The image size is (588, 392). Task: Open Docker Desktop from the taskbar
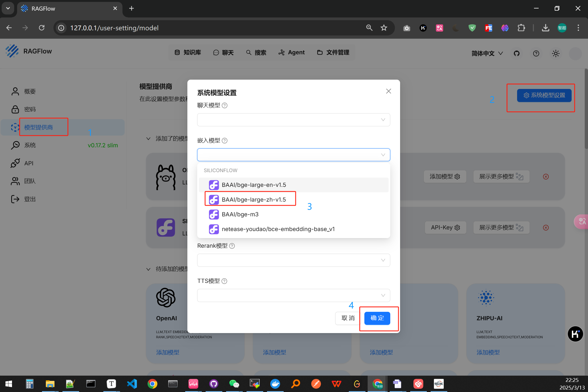[275, 384]
